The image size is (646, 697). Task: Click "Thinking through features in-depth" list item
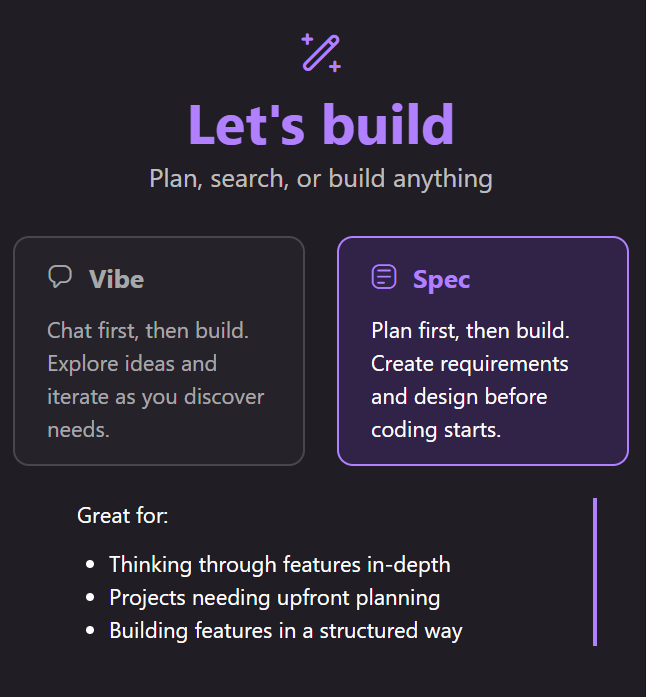[x=280, y=565]
